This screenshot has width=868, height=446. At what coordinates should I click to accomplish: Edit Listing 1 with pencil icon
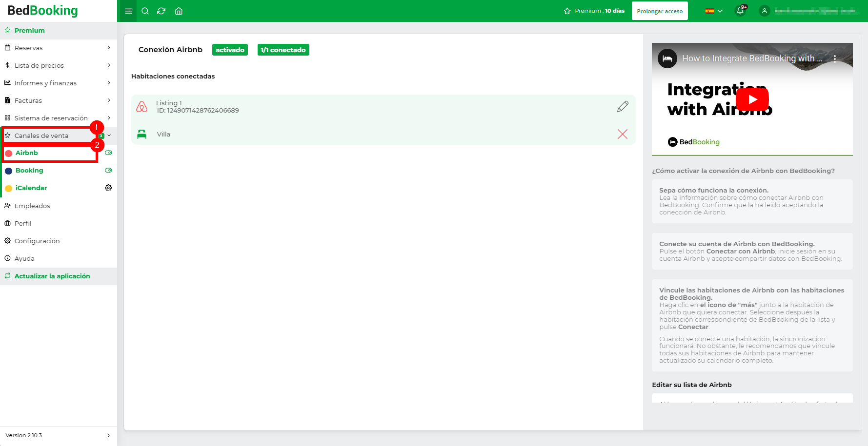tap(623, 106)
